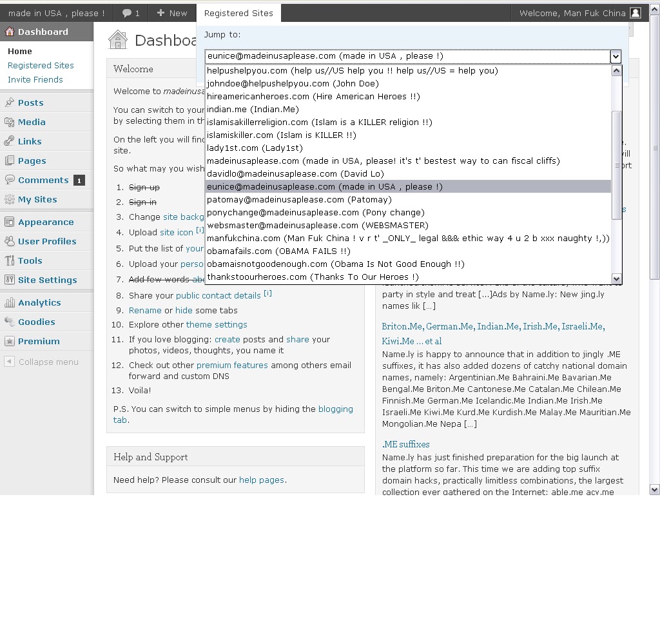
Task: Select davidlo@madeinusaplease.com option
Action: pyautogui.click(x=408, y=174)
